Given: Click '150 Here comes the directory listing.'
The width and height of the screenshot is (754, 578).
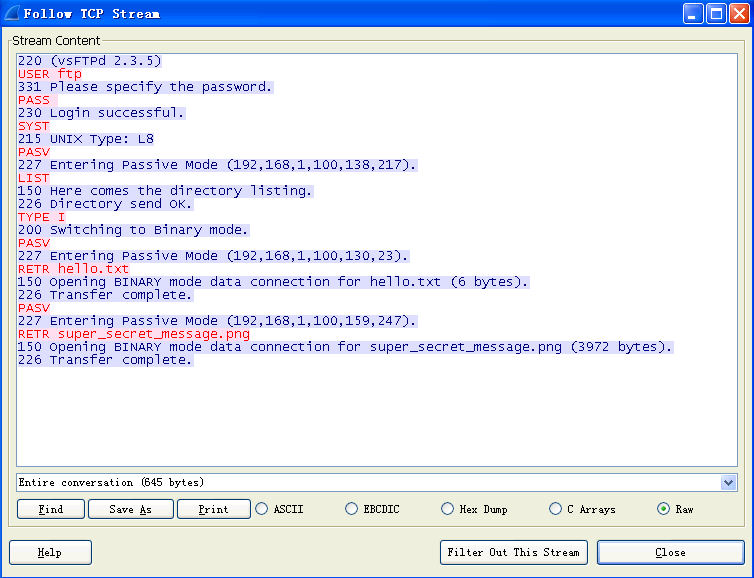Looking at the screenshot, I should pyautogui.click(x=165, y=190).
